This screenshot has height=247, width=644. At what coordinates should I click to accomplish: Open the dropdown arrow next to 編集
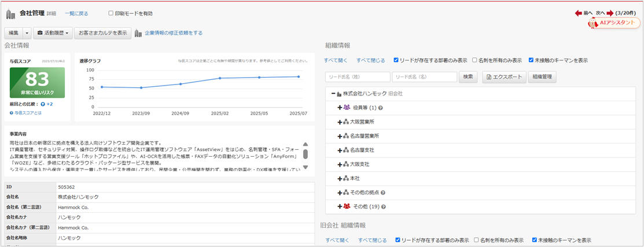coord(27,33)
